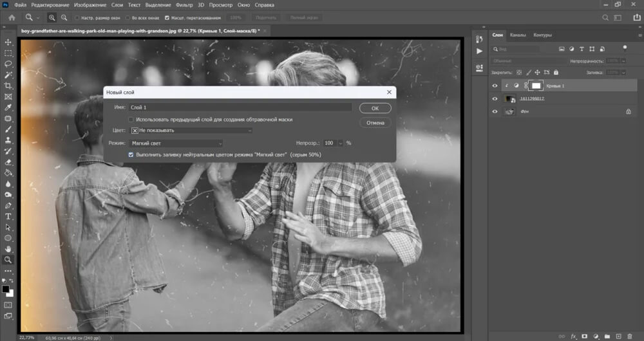
Task: Select the Hand tool
Action: tap(8, 249)
